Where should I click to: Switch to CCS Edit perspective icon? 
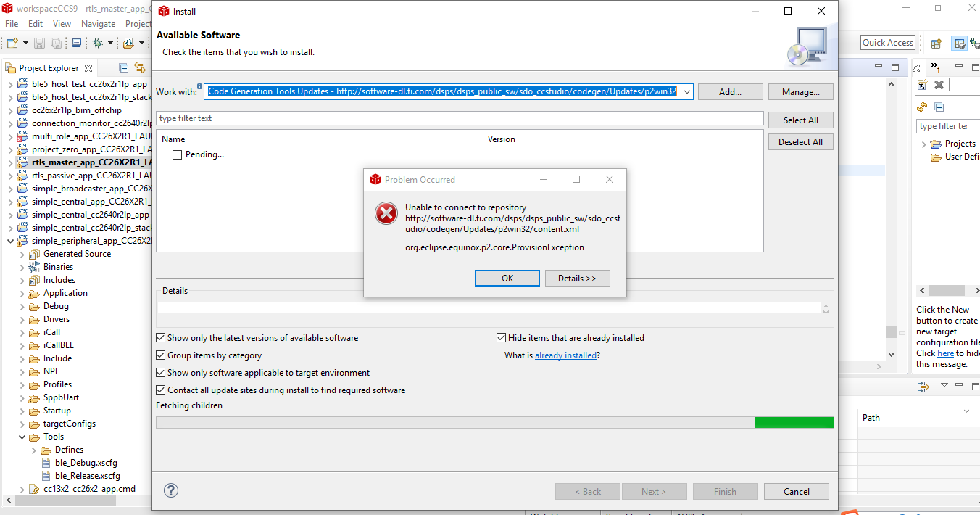960,43
